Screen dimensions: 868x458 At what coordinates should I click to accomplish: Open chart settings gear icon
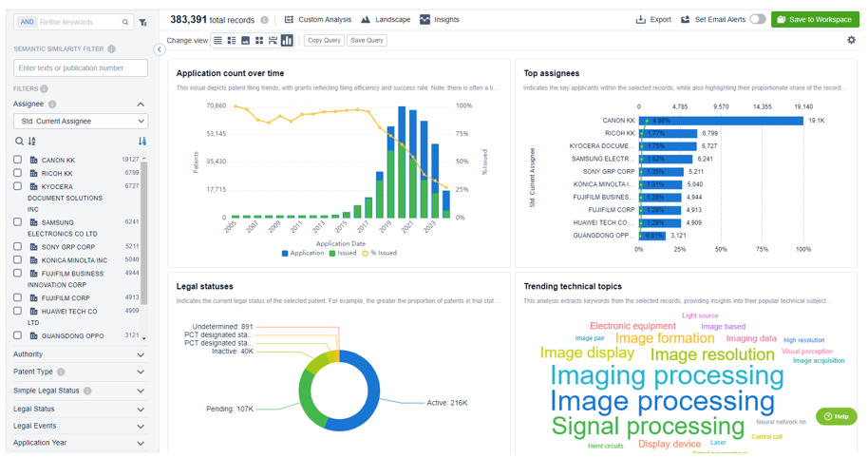point(851,40)
